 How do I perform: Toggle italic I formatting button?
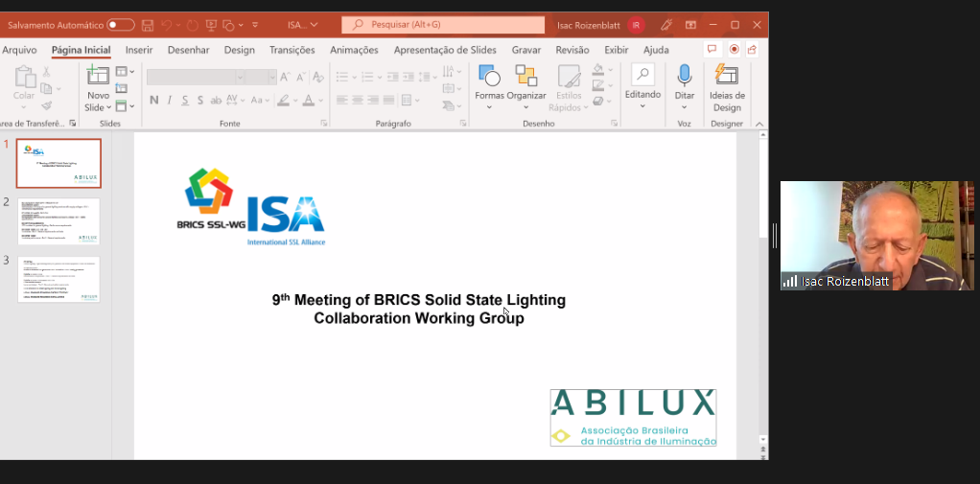pyautogui.click(x=170, y=100)
